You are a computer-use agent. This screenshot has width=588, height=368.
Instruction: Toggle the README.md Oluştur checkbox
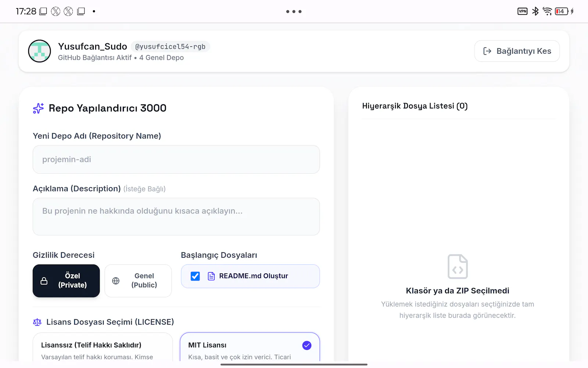(x=195, y=276)
